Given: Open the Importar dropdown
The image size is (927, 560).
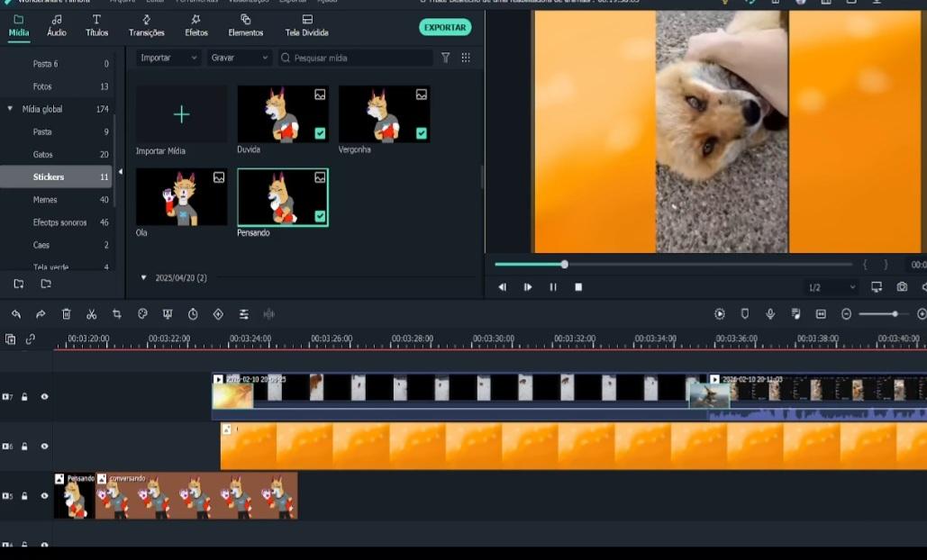Looking at the screenshot, I should tap(168, 58).
